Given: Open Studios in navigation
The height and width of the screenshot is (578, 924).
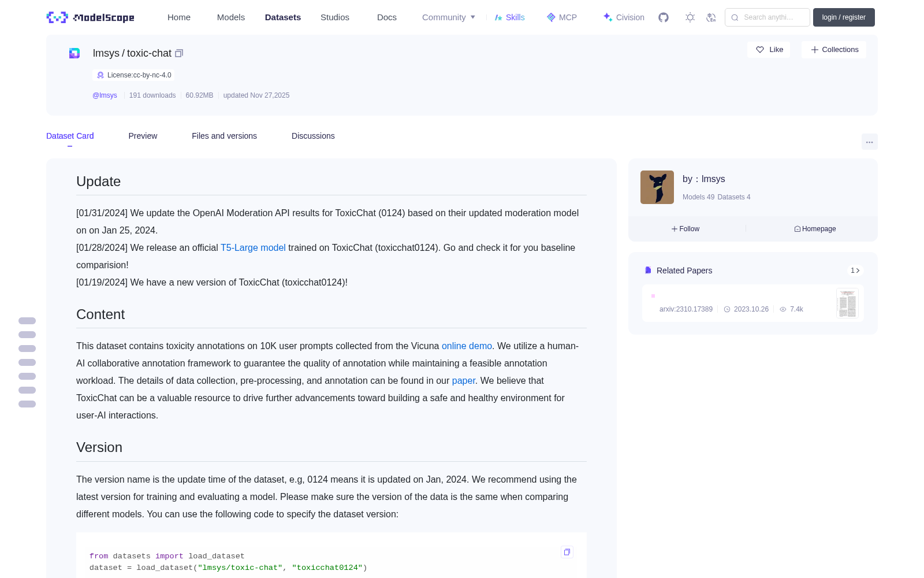Looking at the screenshot, I should tap(335, 17).
